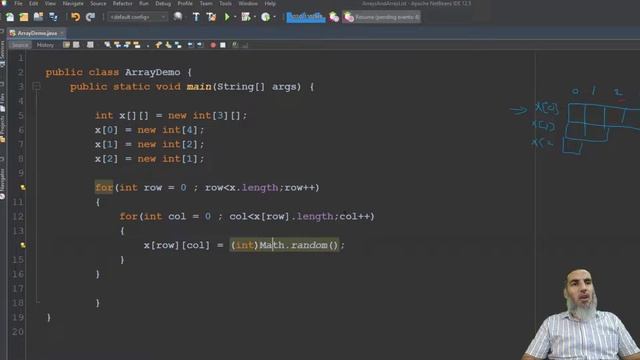This screenshot has width=640, height=360.
Task: Close the ArrayDemo.java tab
Action: (x=62, y=33)
